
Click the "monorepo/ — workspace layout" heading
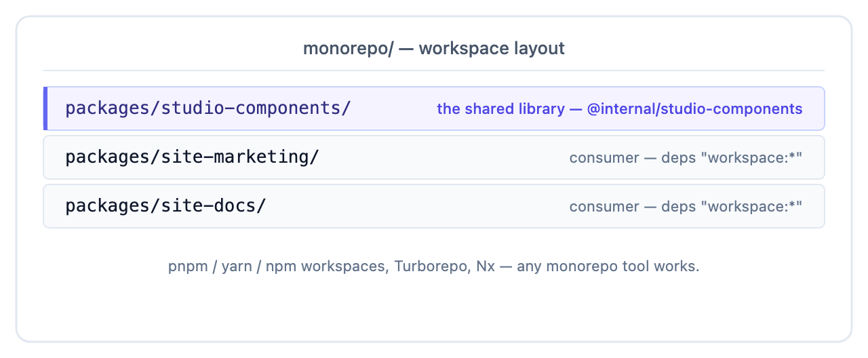(434, 49)
